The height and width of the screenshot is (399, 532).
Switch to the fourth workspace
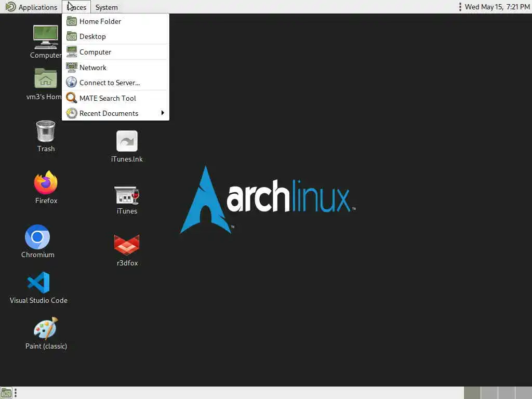point(524,393)
